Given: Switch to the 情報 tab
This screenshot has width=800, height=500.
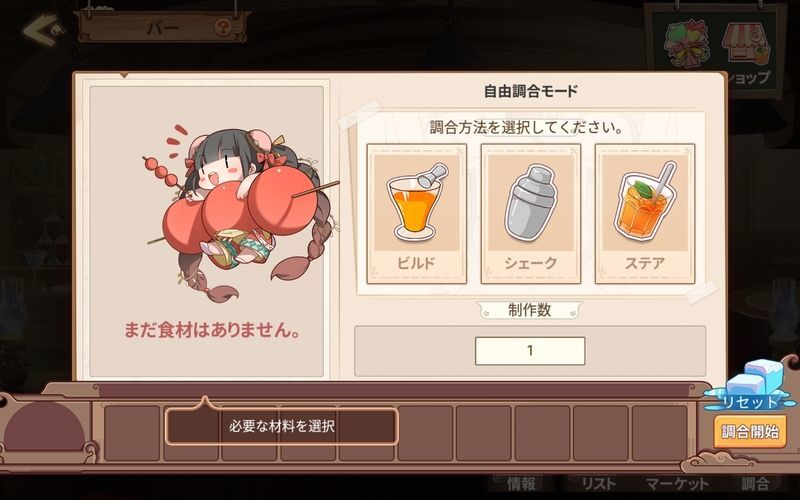Looking at the screenshot, I should pyautogui.click(x=521, y=483).
